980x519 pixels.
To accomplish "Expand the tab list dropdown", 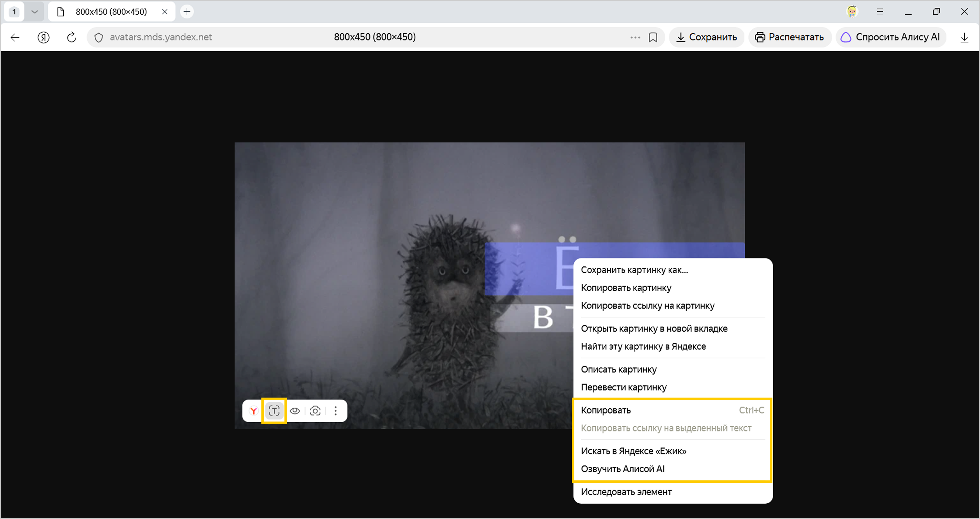I will [35, 11].
